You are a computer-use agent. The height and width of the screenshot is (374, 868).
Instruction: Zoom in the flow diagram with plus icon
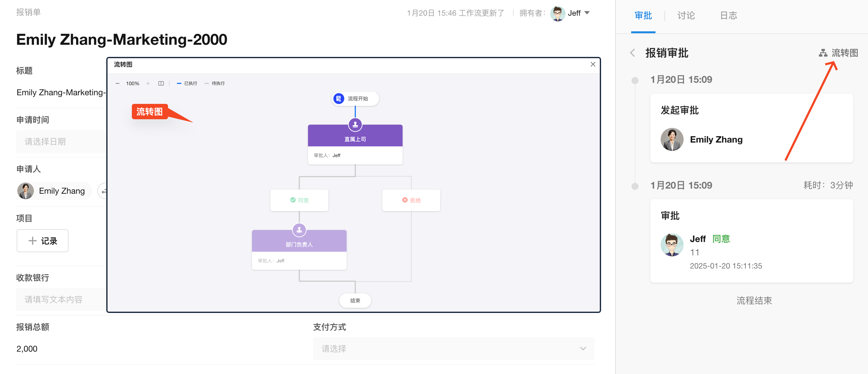[x=148, y=83]
